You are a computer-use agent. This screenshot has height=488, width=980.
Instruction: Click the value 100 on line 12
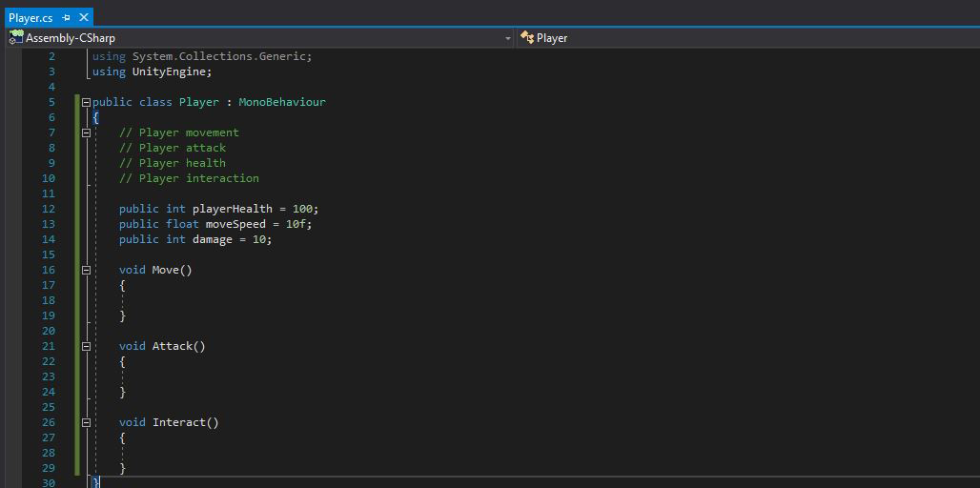[x=302, y=209]
